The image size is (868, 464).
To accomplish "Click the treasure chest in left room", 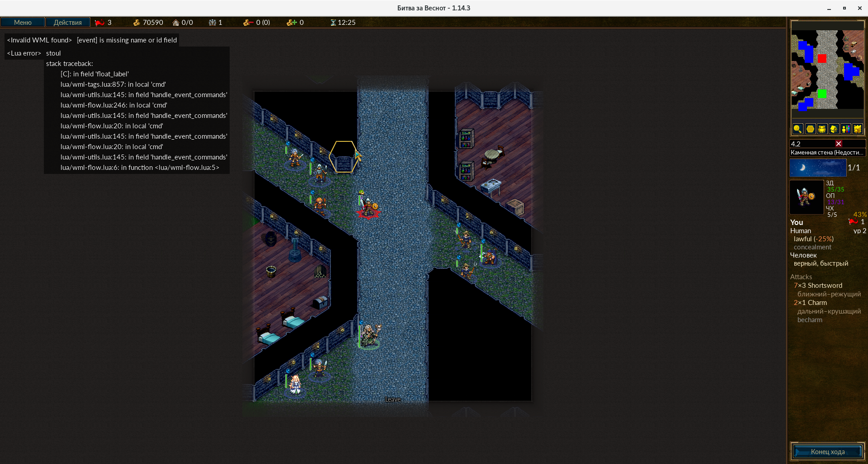I will point(320,302).
